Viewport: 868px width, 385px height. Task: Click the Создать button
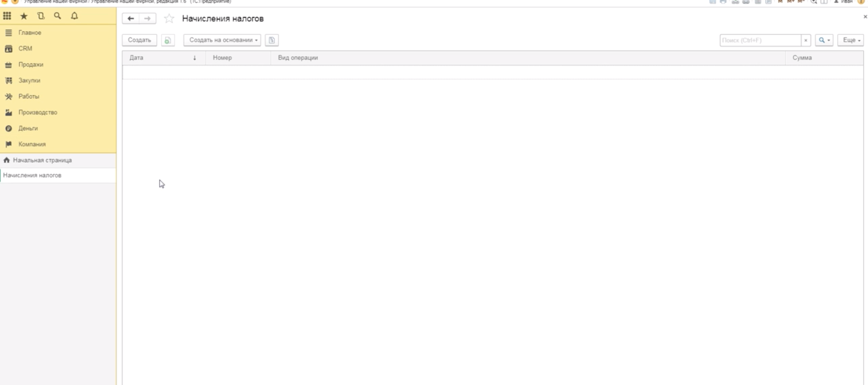tap(139, 40)
